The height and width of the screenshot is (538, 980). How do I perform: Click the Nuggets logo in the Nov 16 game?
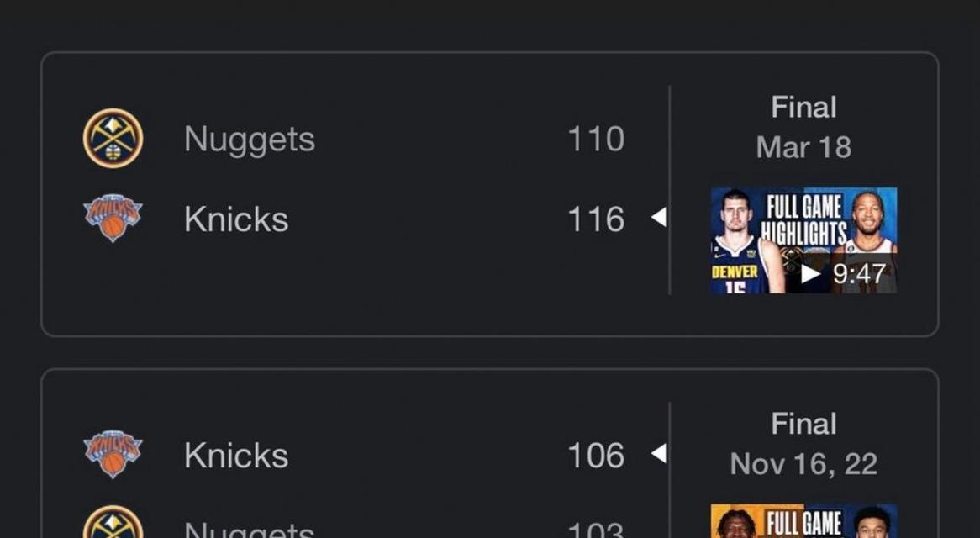pos(113,525)
